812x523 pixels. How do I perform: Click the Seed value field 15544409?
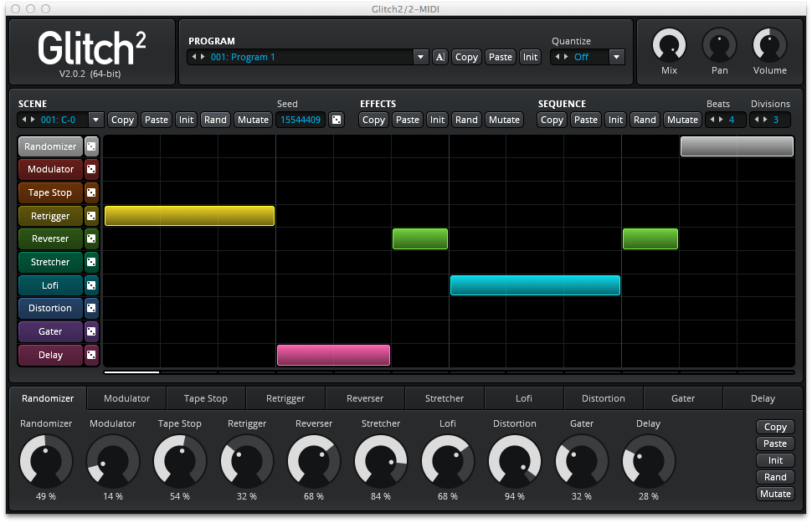[301, 120]
